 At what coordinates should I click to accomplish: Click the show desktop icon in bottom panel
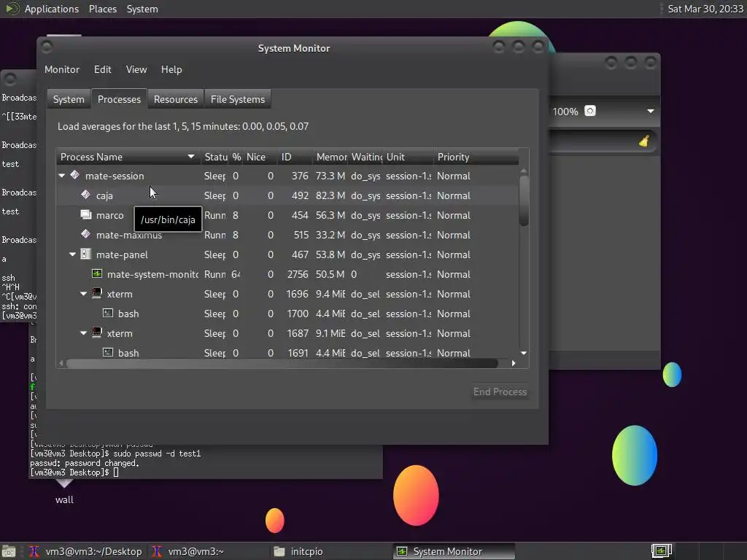tap(9, 551)
